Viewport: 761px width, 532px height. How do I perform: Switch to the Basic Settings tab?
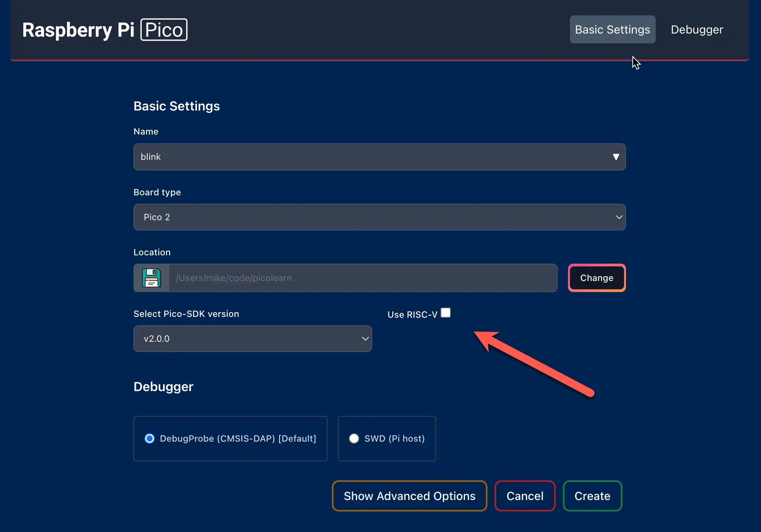tap(612, 30)
